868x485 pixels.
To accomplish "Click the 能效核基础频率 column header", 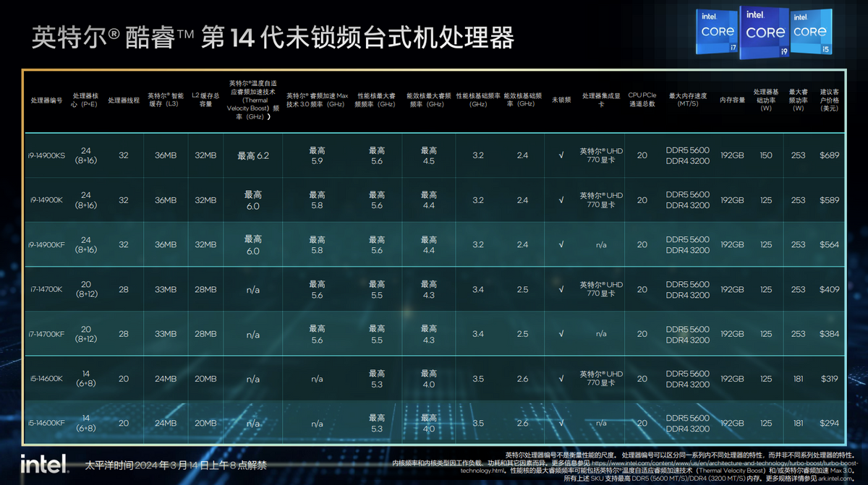I will [522, 100].
